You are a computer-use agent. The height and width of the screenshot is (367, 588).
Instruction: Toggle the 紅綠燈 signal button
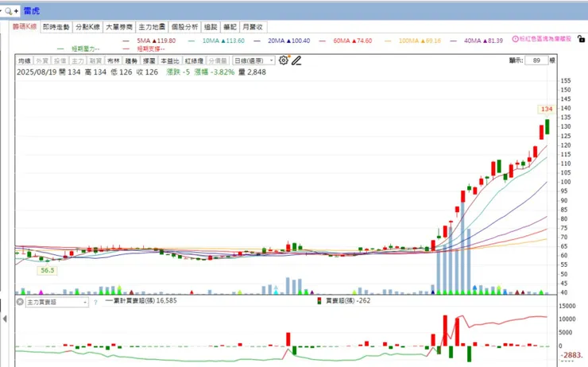pos(194,60)
